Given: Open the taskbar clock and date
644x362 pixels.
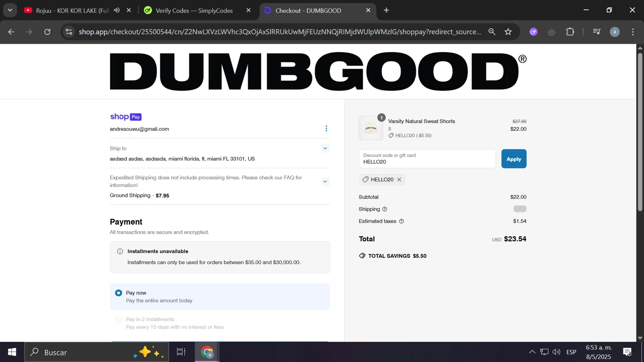Looking at the screenshot, I should point(599,352).
